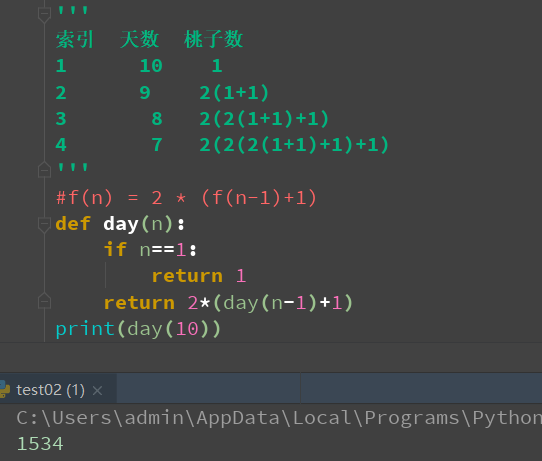Click the argument 10 in print(day(10))
542x461 pixels.
[187, 329]
